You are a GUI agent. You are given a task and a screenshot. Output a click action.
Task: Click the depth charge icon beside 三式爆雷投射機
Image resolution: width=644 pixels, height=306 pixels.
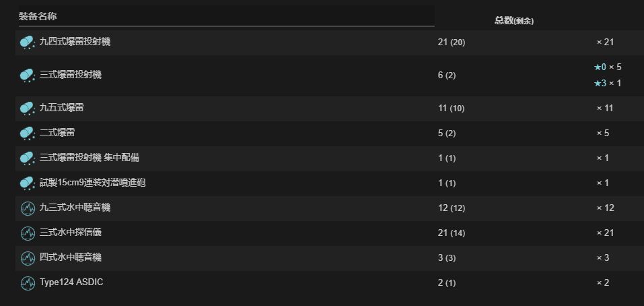[x=28, y=75]
